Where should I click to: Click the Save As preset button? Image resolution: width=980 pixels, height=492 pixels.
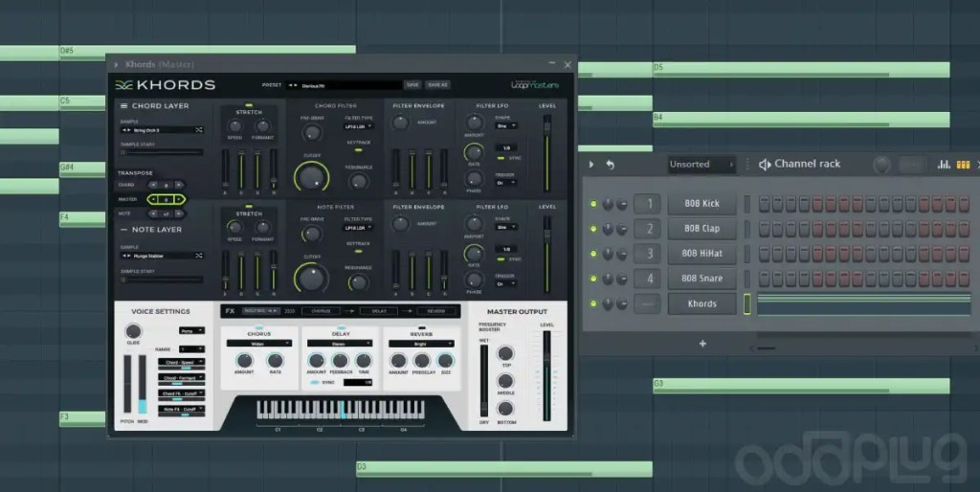[437, 85]
